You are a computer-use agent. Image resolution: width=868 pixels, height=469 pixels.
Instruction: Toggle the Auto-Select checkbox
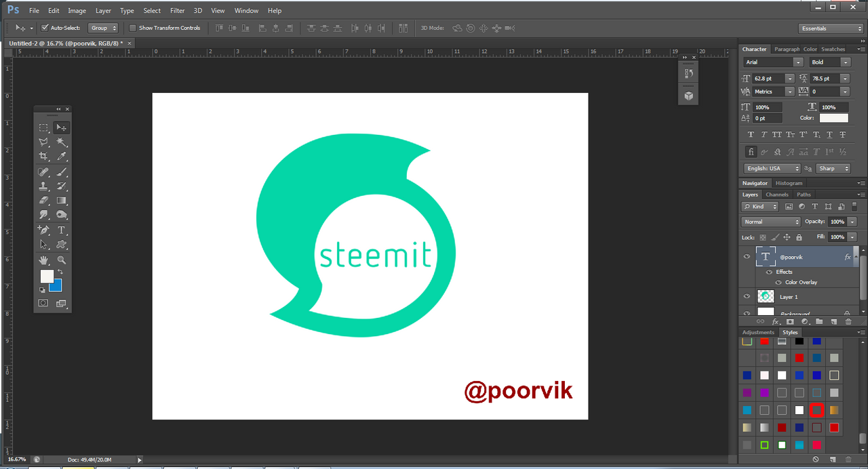(x=45, y=28)
